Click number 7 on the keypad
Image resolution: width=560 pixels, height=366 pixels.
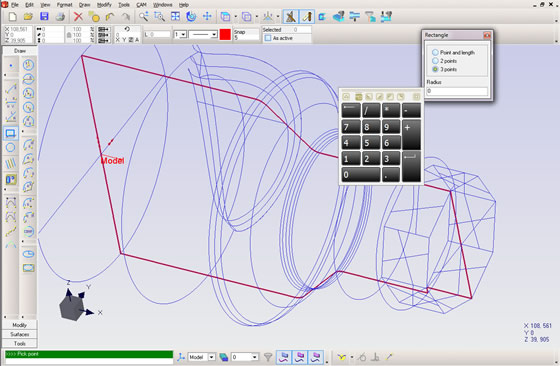(x=351, y=127)
